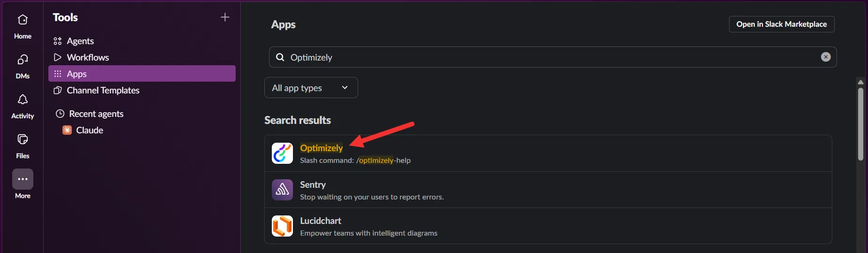The width and height of the screenshot is (868, 253).
Task: Click the Claude agent icon
Action: pyautogui.click(x=67, y=130)
